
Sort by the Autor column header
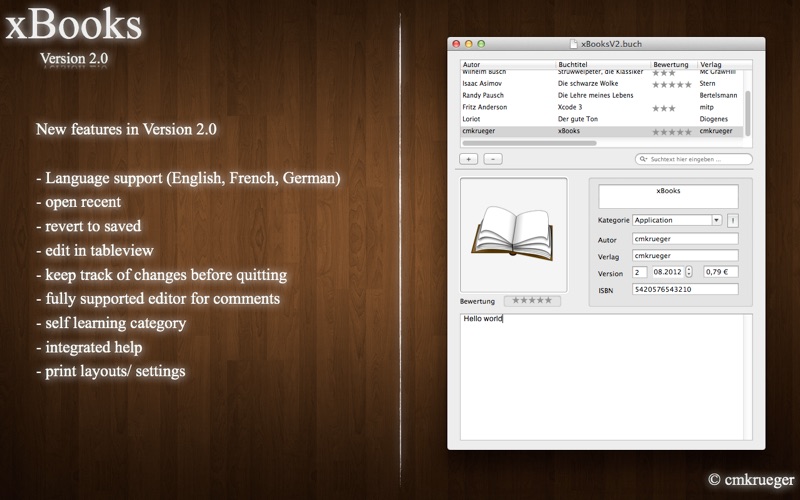coord(508,65)
